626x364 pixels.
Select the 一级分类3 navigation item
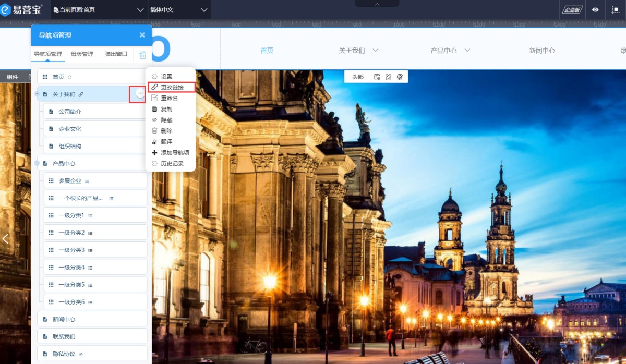click(x=71, y=250)
